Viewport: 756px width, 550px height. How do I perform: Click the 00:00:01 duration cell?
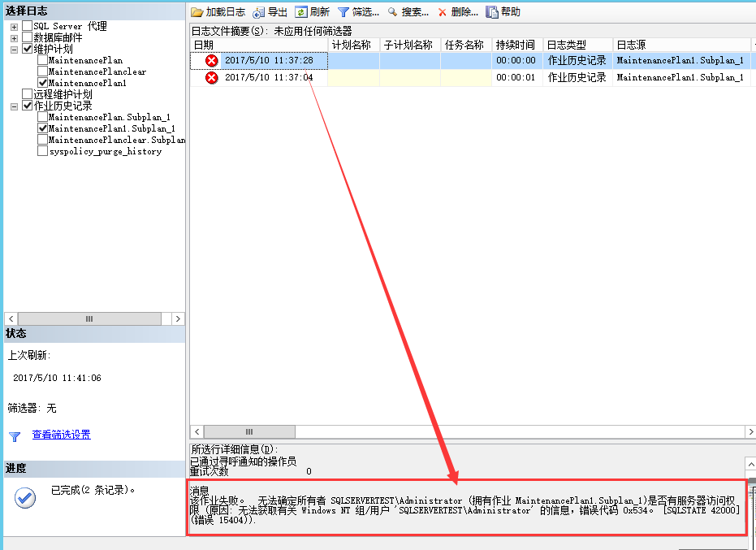coord(517,78)
